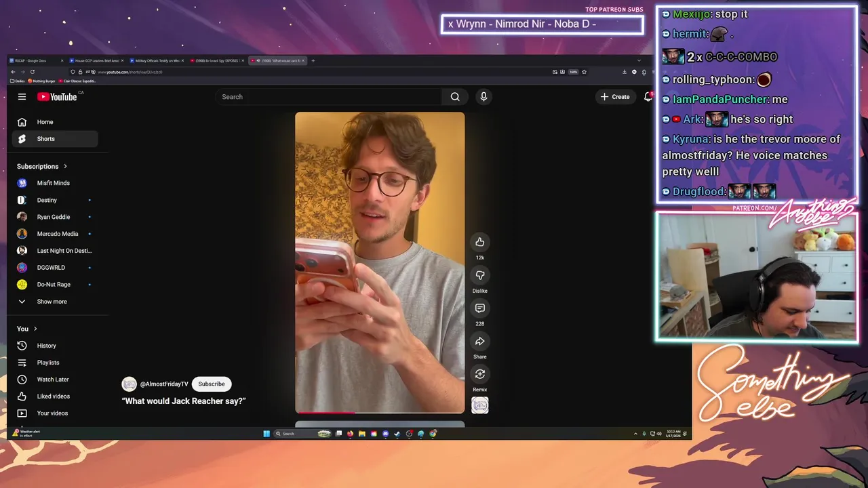The height and width of the screenshot is (488, 868).
Task: Open taskbar clock and date
Action: pos(673,434)
